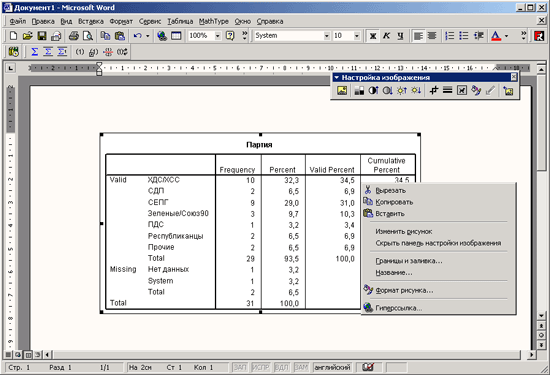The width and height of the screenshot is (550, 375).
Task: Open font color dropdown arrow
Action: [506, 36]
